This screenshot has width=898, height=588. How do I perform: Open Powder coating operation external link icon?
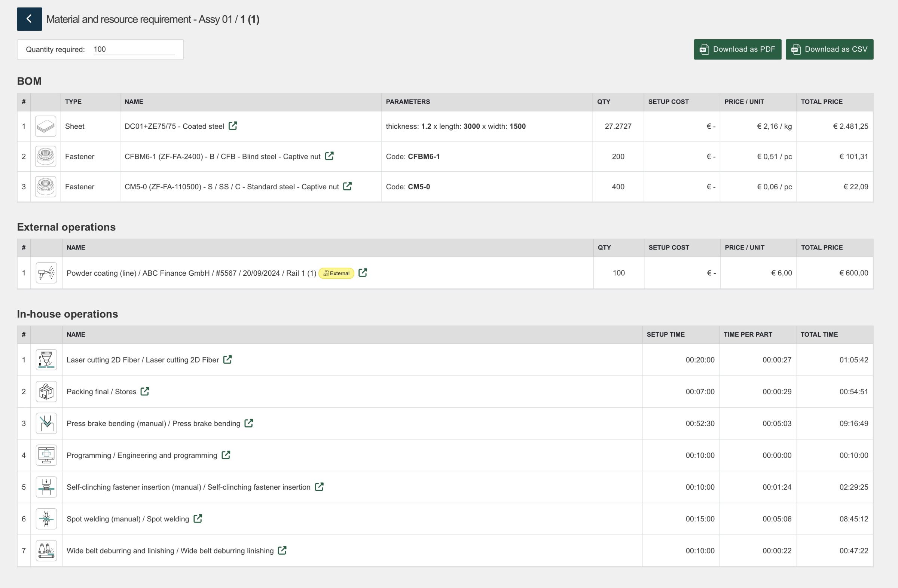click(x=362, y=272)
